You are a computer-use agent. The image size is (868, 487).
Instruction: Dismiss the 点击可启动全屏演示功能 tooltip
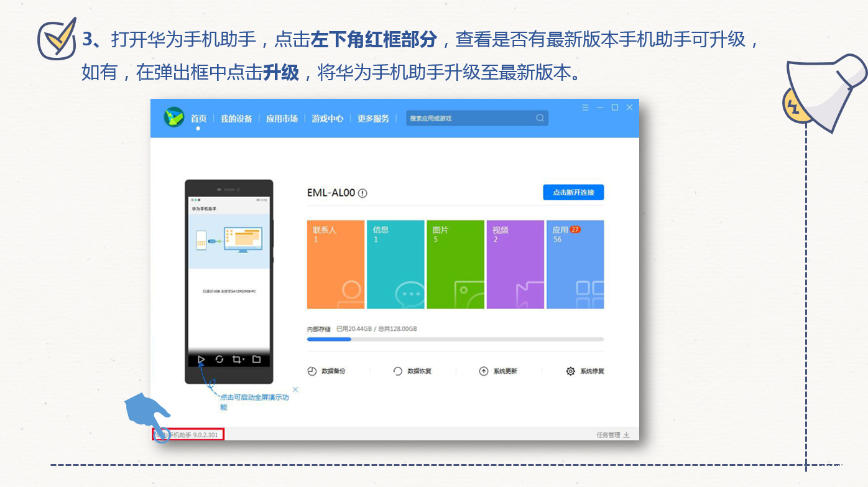295,389
